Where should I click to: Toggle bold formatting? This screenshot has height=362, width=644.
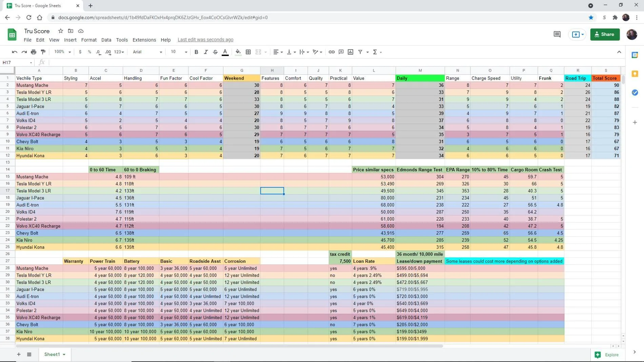click(x=196, y=52)
